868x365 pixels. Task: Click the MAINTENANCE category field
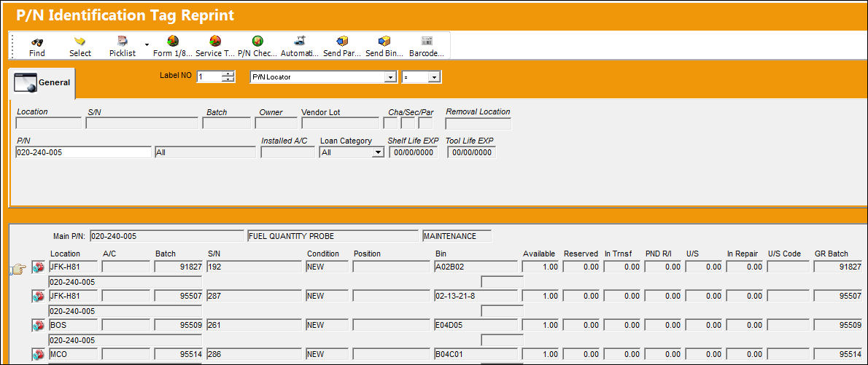point(457,236)
